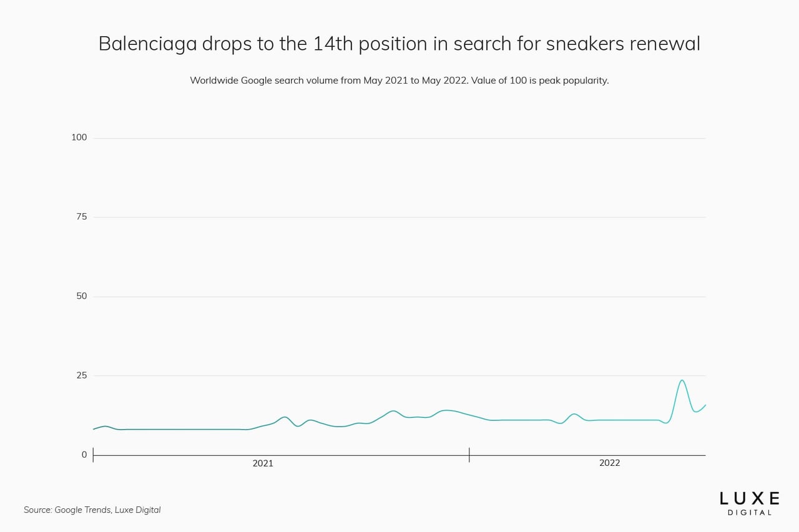The image size is (799, 532).
Task: Select the 100 y-axis label
Action: (79, 137)
